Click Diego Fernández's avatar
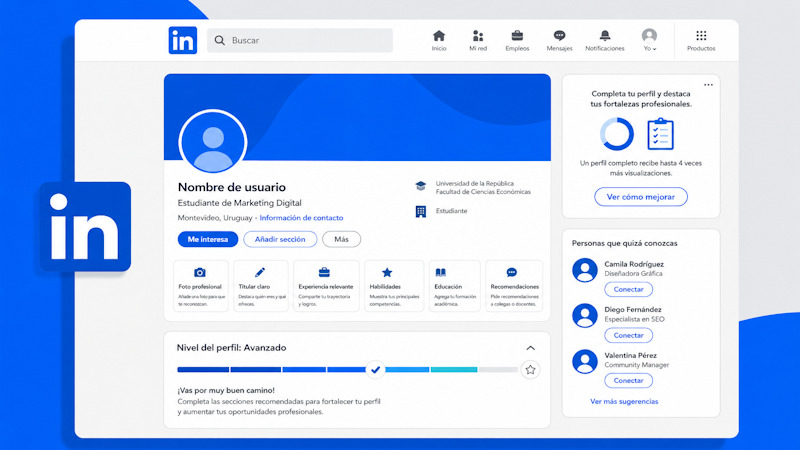800x450 pixels. click(585, 316)
